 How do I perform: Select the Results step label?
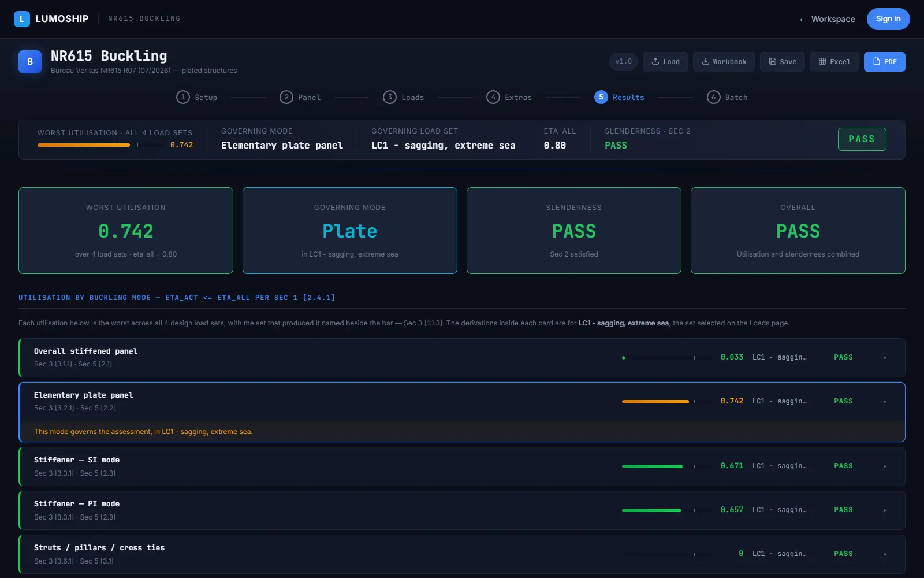[628, 97]
